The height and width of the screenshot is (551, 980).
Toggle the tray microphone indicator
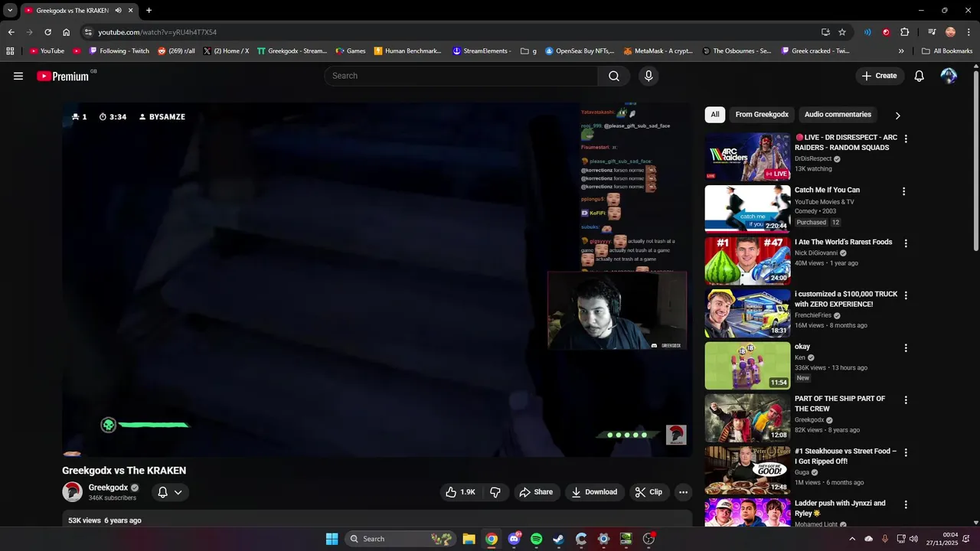(x=885, y=539)
